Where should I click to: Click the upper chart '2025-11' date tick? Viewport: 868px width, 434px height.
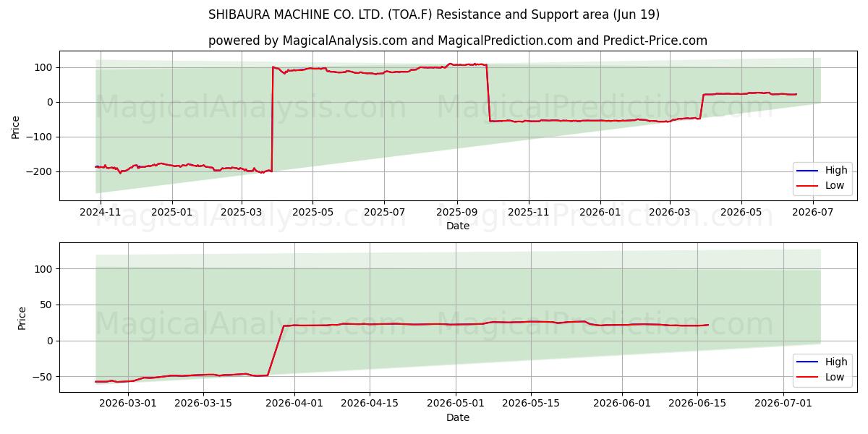click(528, 212)
